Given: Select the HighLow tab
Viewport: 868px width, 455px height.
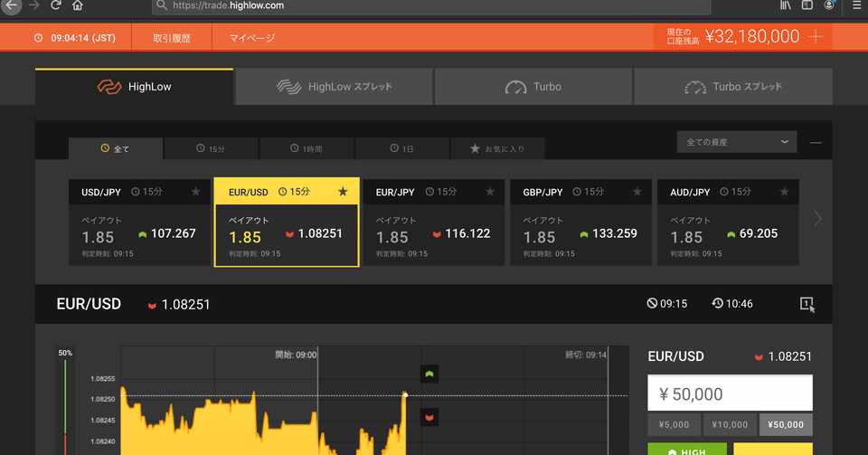Looking at the screenshot, I should [x=134, y=86].
